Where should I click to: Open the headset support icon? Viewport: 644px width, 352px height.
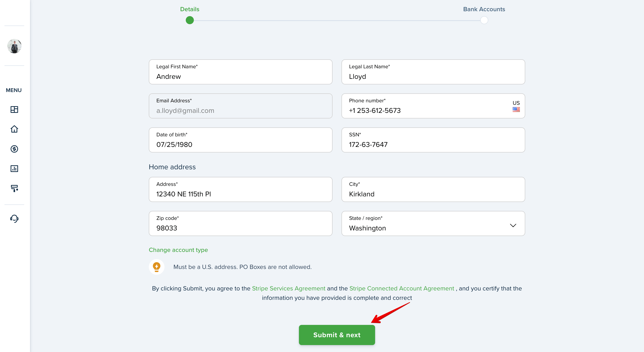(x=14, y=219)
